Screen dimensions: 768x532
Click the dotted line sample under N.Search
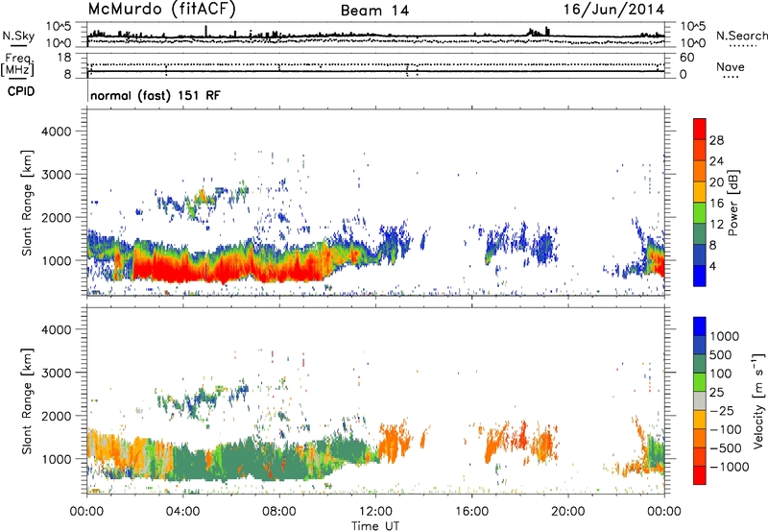tap(742, 46)
